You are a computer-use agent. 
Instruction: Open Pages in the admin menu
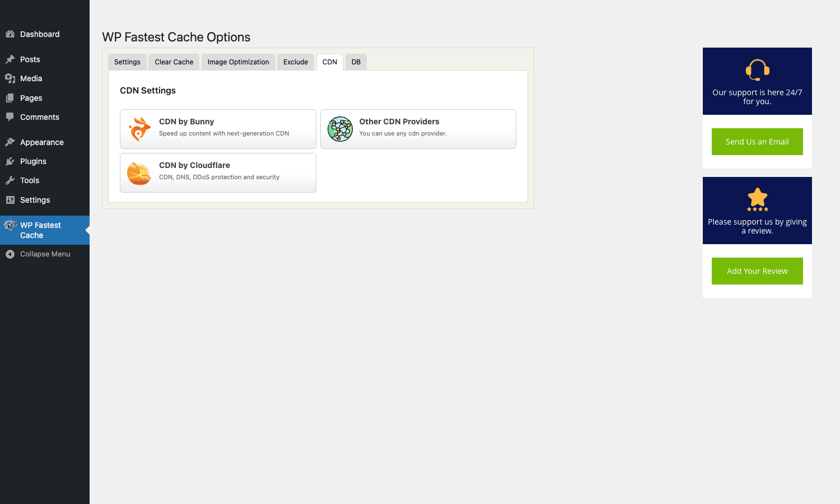coord(45,98)
